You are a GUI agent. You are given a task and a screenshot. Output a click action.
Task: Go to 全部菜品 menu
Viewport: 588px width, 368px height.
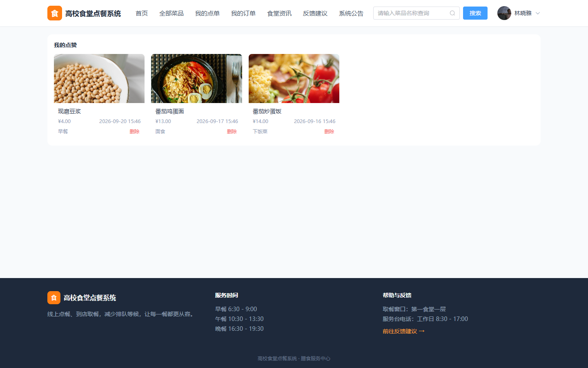(x=171, y=13)
